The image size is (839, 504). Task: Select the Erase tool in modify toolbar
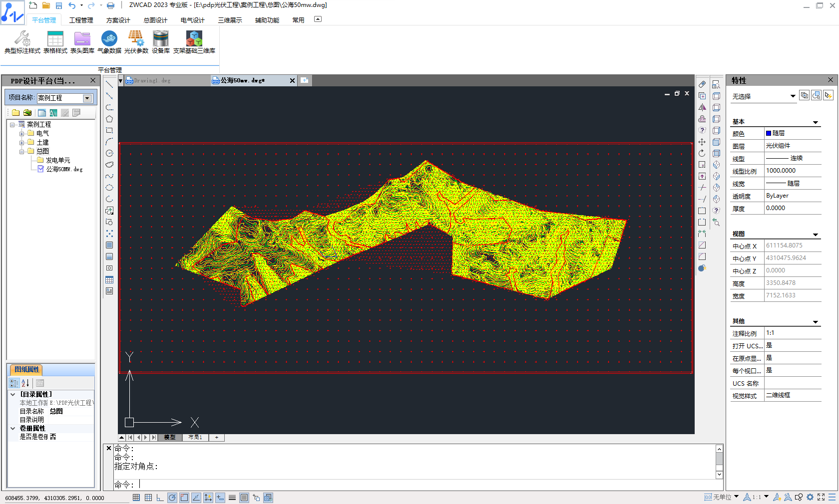[x=702, y=84]
